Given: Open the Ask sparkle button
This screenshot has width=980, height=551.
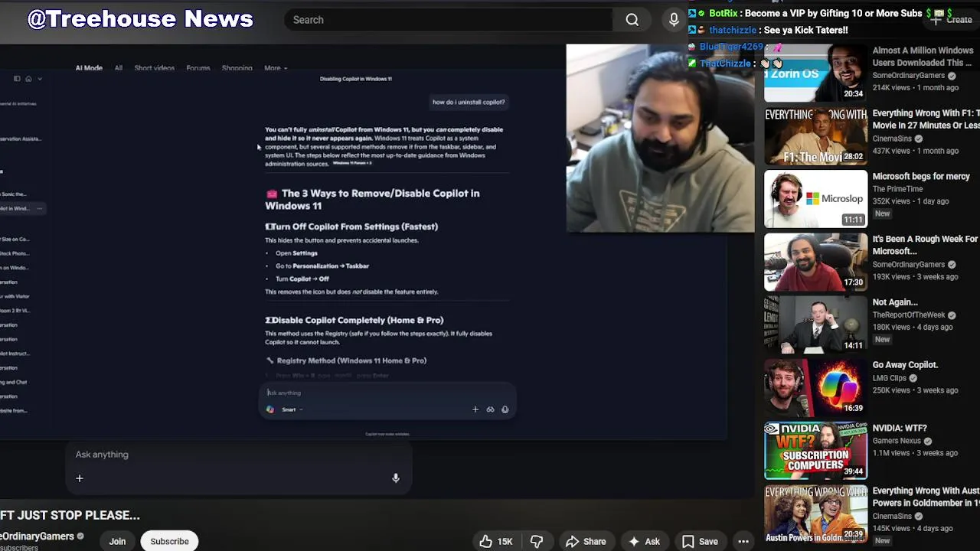Looking at the screenshot, I should point(644,541).
